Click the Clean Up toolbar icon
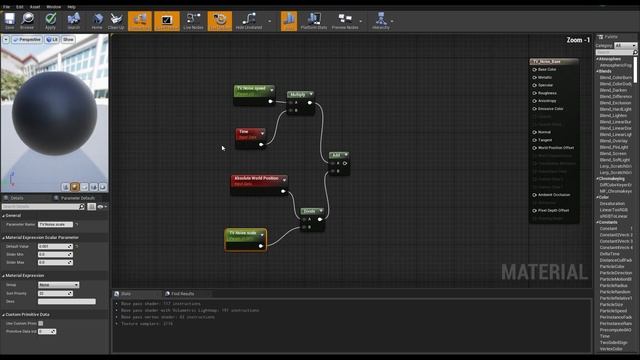The height and width of the screenshot is (360, 640). (x=116, y=20)
